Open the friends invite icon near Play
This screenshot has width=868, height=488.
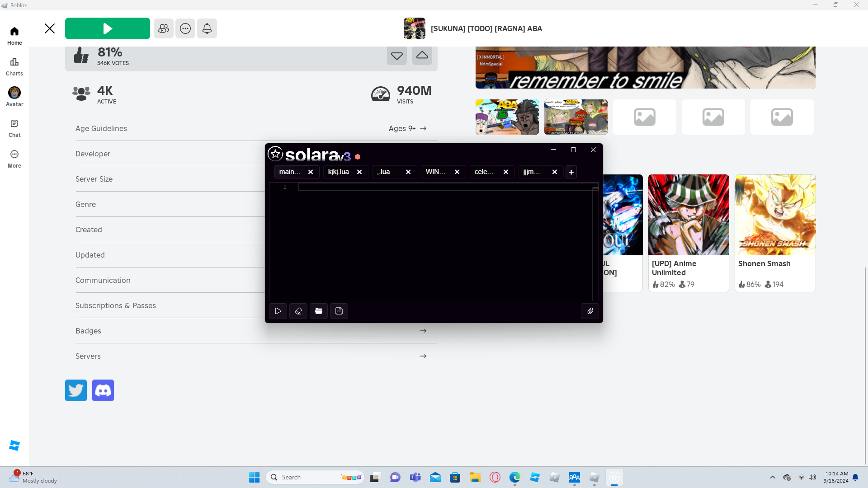point(164,28)
